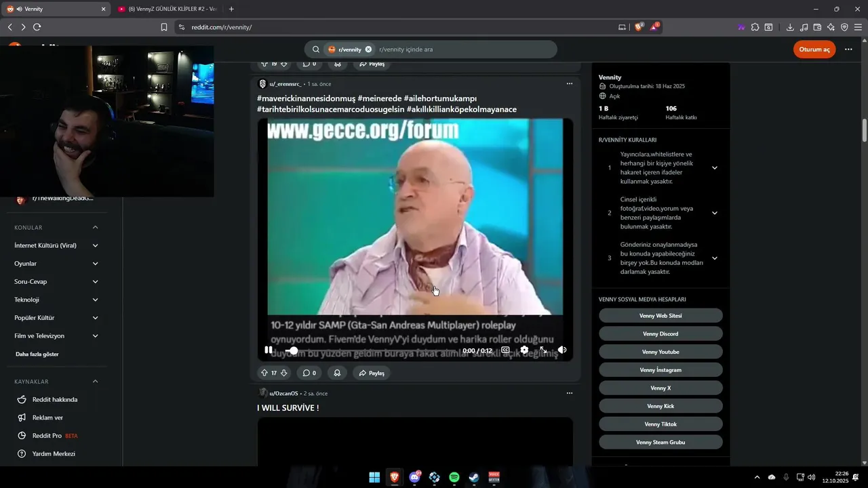Go back to previous page
The image size is (868, 488).
(9, 27)
